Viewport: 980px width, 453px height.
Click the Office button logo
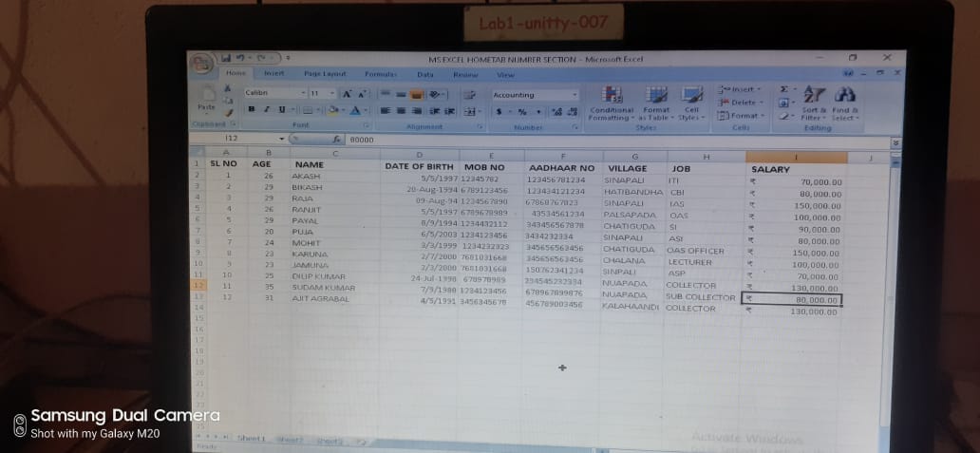point(201,65)
